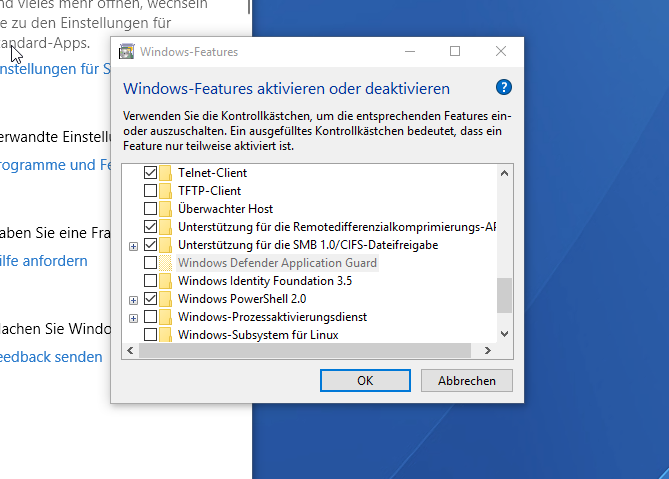The height and width of the screenshot is (479, 669).
Task: Select 'Windows Defender Application Guard' entry text
Action: (x=277, y=263)
